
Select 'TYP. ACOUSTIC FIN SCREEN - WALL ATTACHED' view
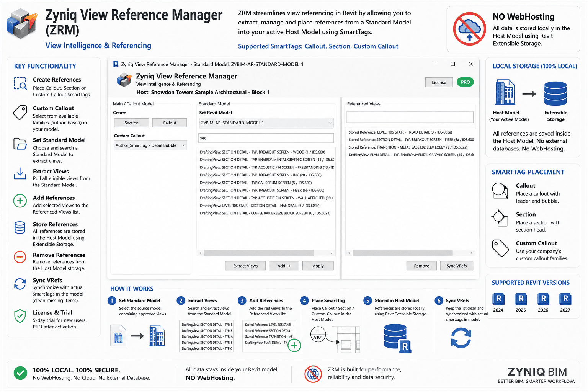coord(266,198)
